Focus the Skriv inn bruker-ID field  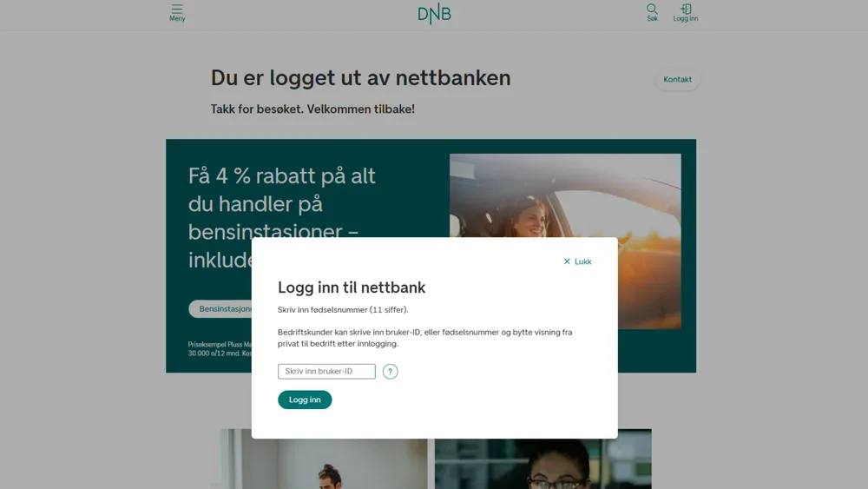click(326, 372)
